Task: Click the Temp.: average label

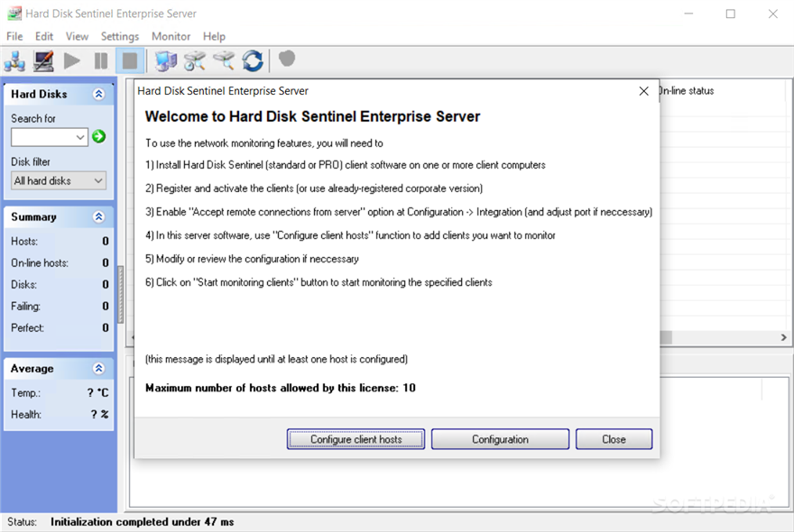Action: [26, 393]
